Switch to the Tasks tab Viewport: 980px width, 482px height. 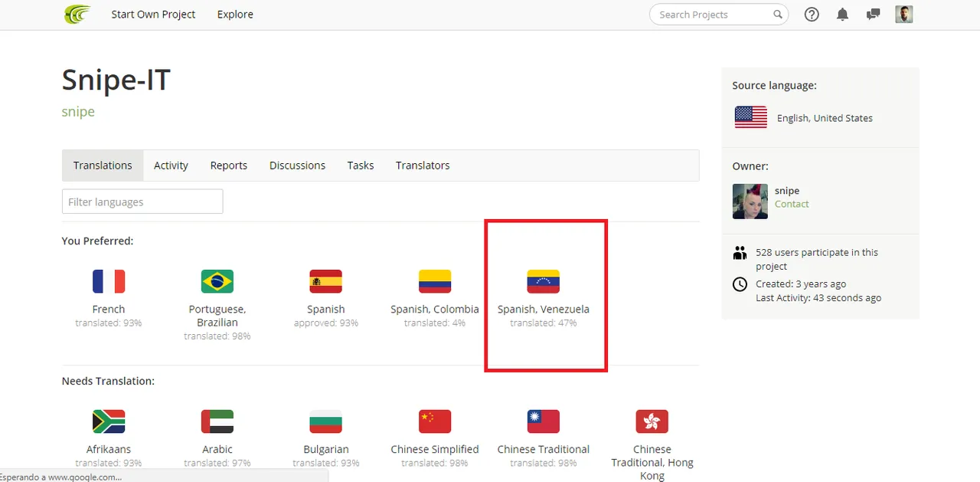click(x=361, y=166)
